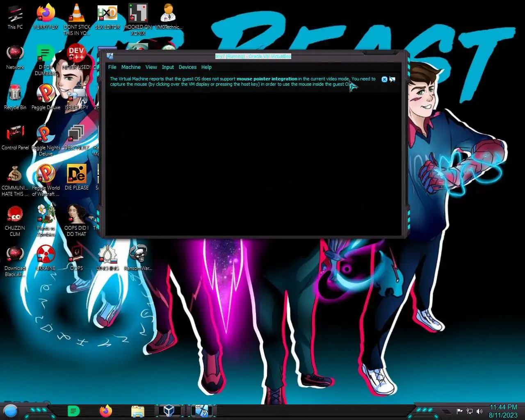Viewport: 525px width, 420px height.
Task: Open the Start orb button
Action: 11,411
